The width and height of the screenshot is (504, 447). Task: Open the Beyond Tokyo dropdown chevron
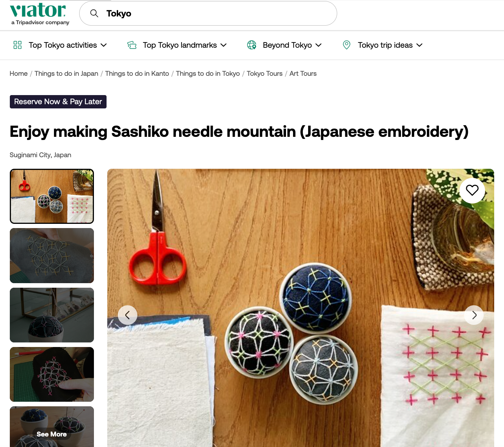(x=319, y=45)
